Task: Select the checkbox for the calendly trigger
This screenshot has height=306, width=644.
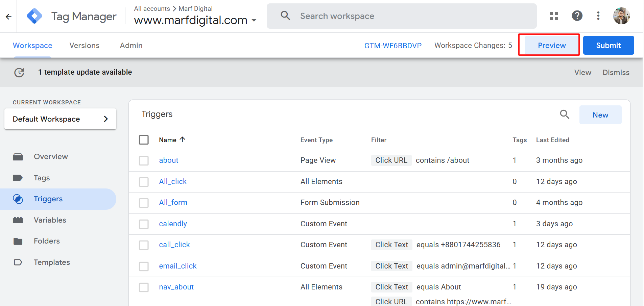Action: point(144,224)
